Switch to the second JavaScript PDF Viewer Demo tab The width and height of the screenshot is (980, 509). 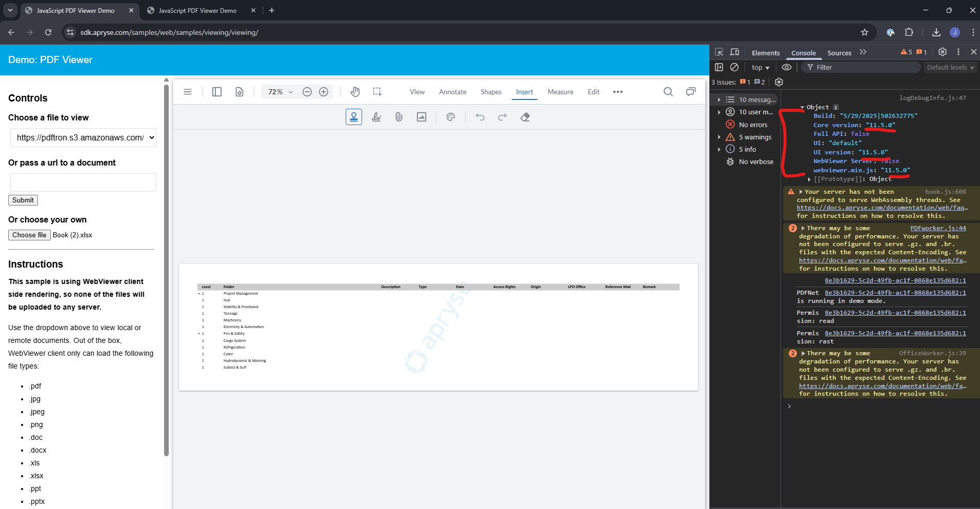[197, 10]
